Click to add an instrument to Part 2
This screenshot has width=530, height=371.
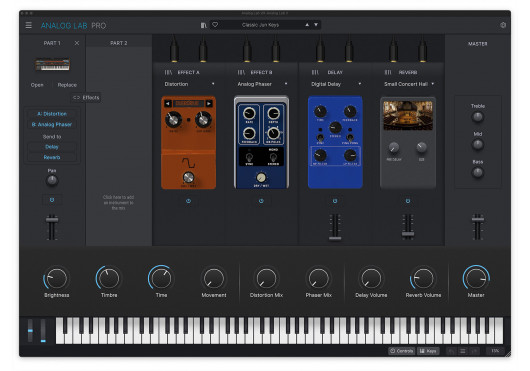119,202
